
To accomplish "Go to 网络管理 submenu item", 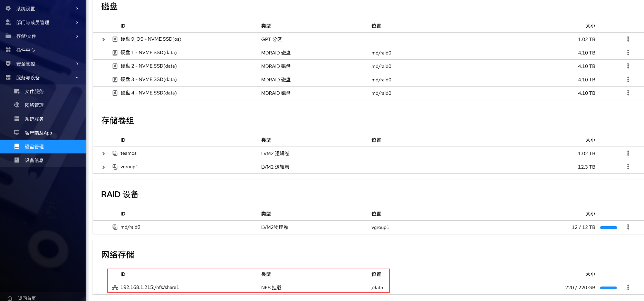I will coord(43,105).
